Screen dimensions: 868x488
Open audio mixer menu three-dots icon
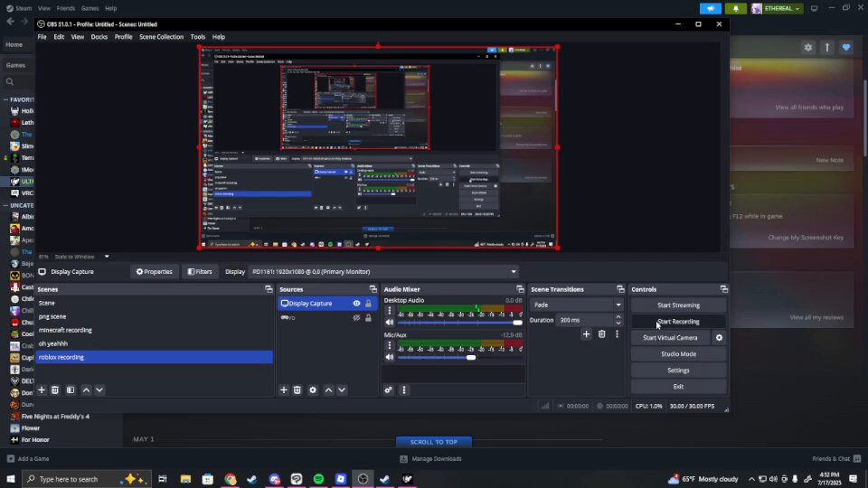[x=404, y=390]
